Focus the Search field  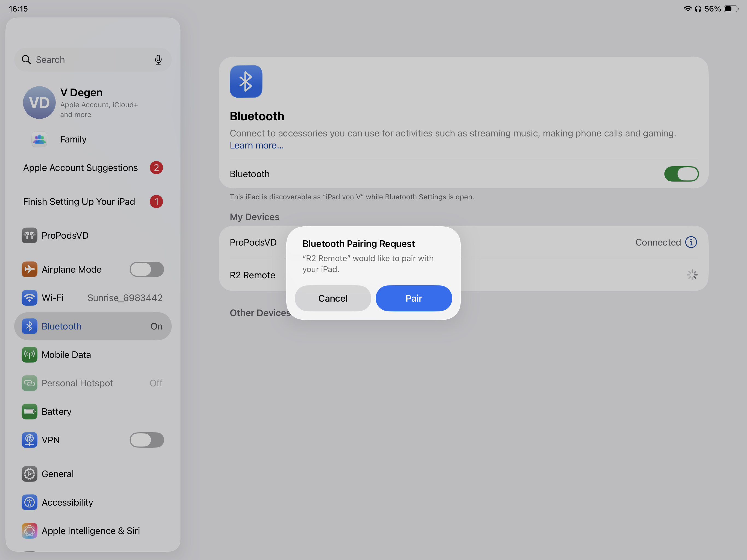coord(93,60)
